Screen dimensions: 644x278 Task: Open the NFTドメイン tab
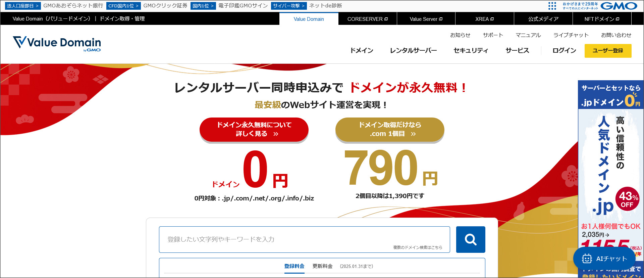tap(602, 19)
